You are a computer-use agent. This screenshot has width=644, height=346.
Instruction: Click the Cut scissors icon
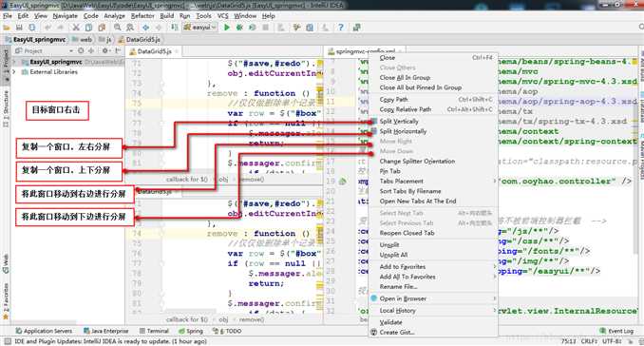[x=76, y=28]
